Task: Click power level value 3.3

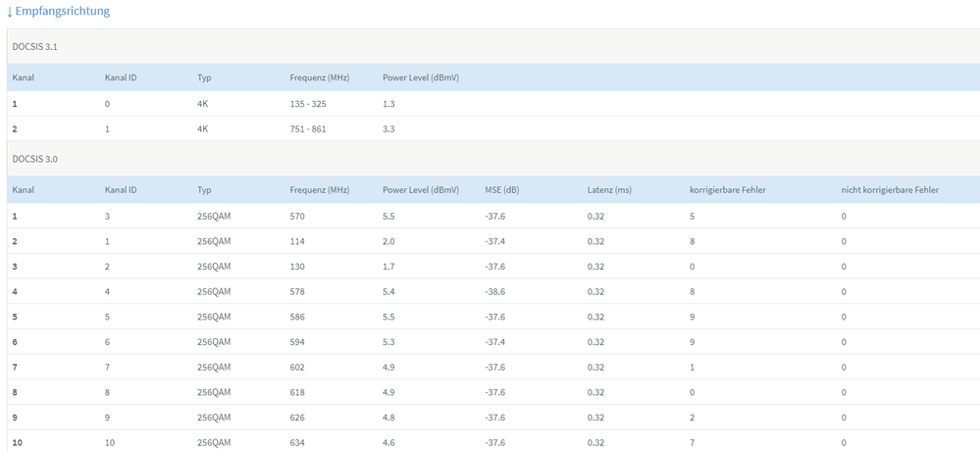Action: [388, 128]
